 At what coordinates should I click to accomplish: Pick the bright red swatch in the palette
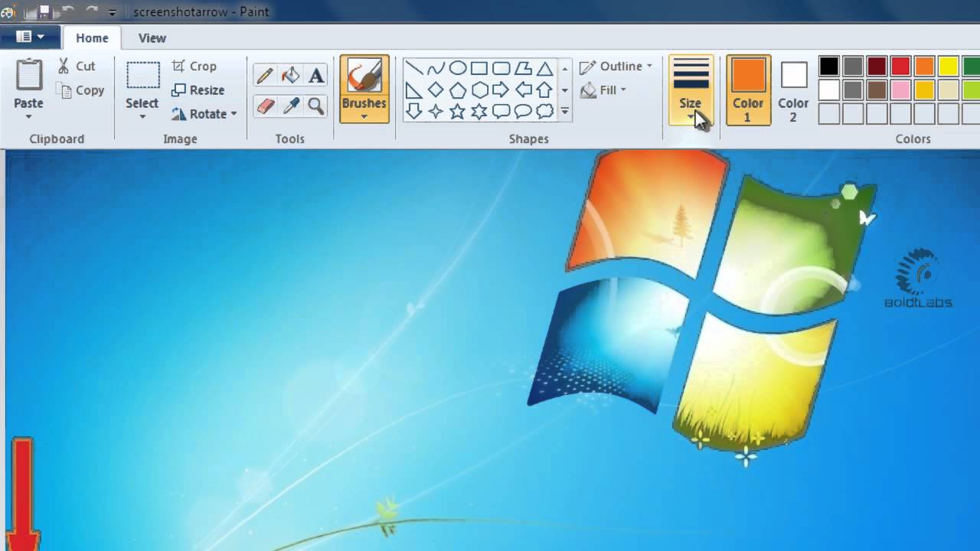click(900, 67)
